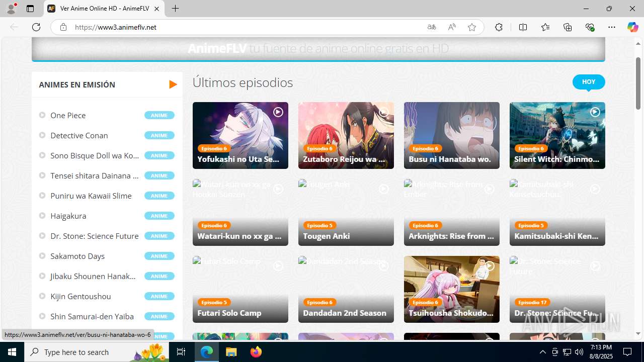Screen dimensions: 644x362
Task: Open the Extensions puzzle icon
Action: coord(499,27)
